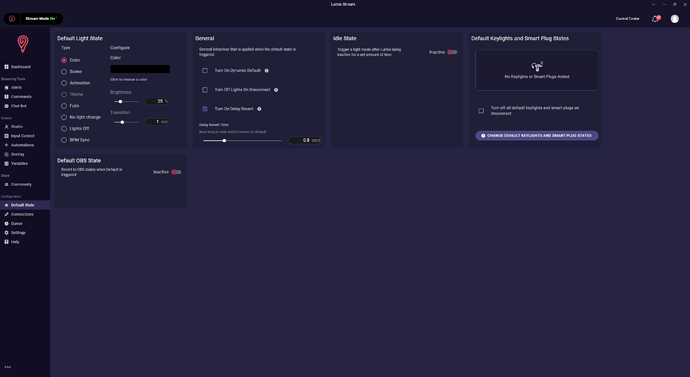Viewport: 690px width, 377px height.
Task: Click the Default State star icon
Action: point(6,205)
